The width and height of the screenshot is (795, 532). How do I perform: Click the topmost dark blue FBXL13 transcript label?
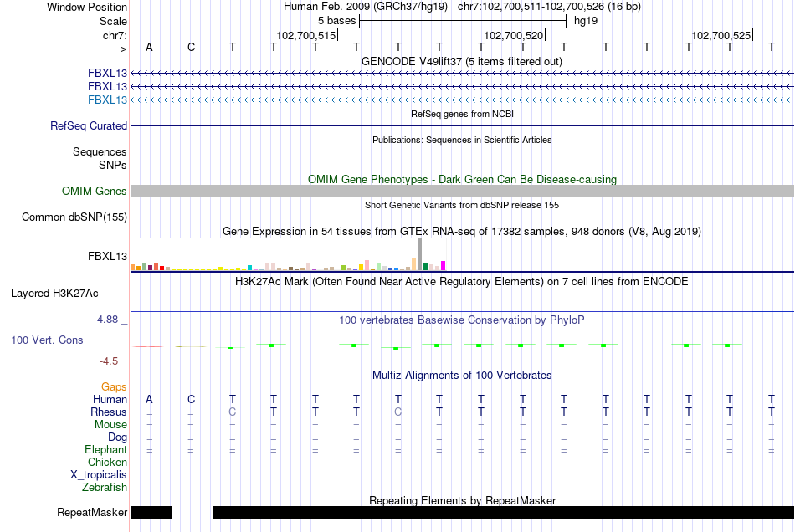pos(107,73)
